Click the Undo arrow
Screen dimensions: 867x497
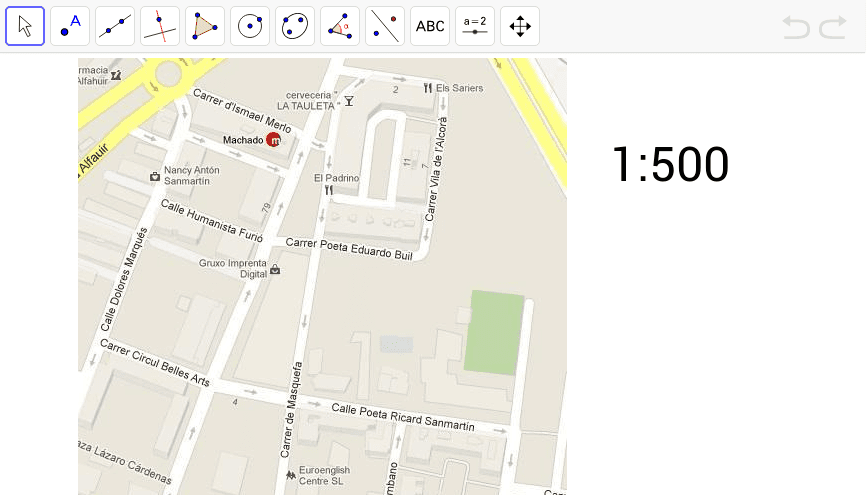pyautogui.click(x=796, y=27)
